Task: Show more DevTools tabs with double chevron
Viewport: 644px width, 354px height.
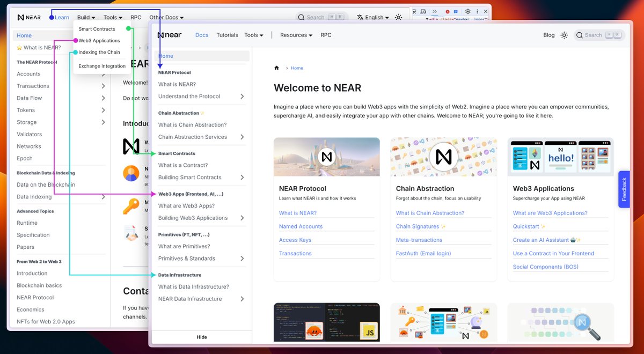Action: point(435,11)
